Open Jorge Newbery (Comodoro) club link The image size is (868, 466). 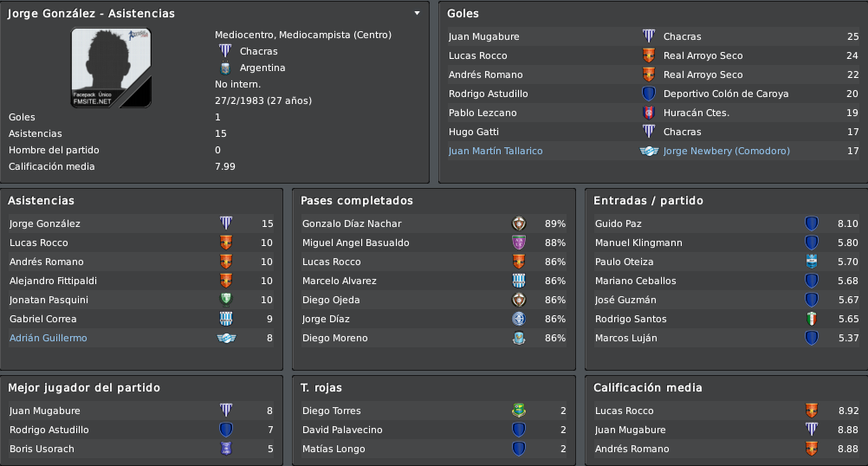click(726, 151)
